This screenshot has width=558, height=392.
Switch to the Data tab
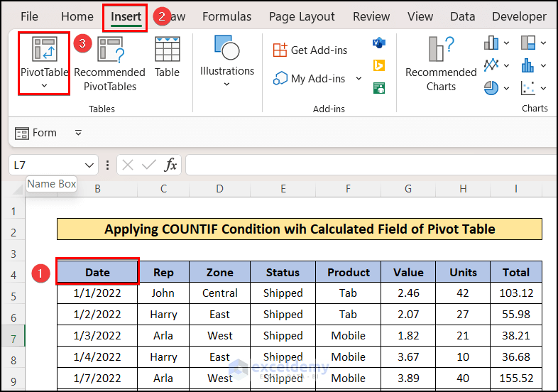click(463, 16)
